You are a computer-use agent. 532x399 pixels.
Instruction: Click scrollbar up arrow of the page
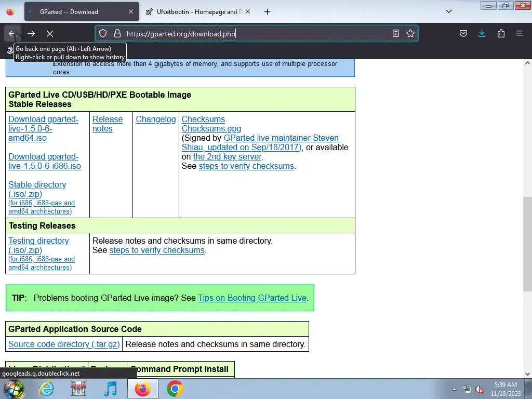[x=527, y=63]
